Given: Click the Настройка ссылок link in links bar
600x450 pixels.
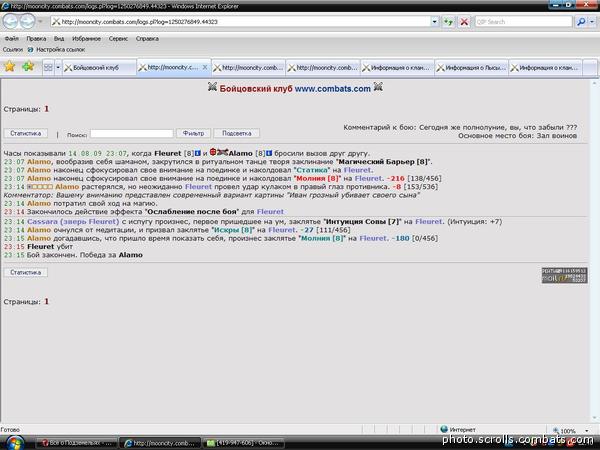Looking at the screenshot, I should coord(57,50).
